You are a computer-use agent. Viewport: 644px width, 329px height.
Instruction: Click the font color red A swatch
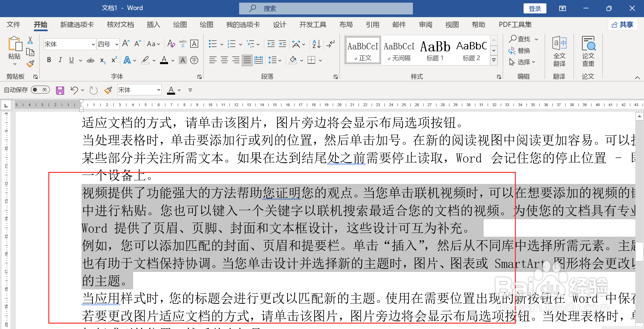pos(164,60)
